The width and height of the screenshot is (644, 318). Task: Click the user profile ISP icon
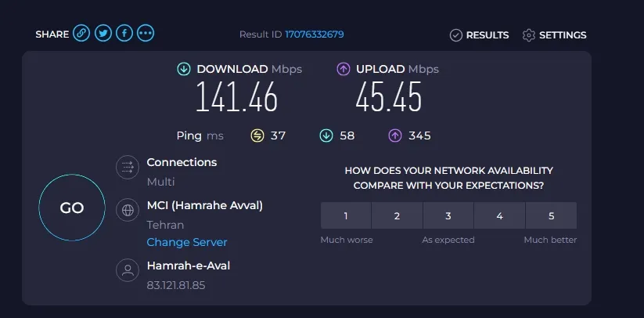tap(128, 270)
